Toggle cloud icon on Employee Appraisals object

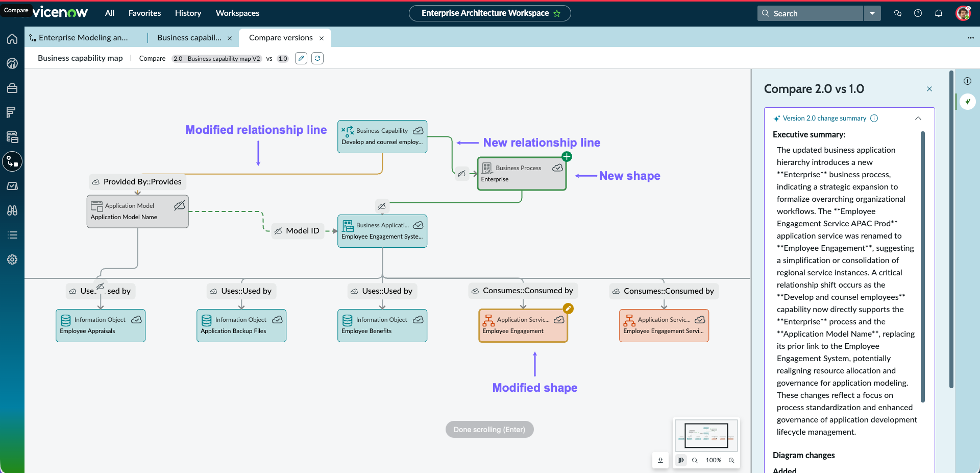pos(136,320)
